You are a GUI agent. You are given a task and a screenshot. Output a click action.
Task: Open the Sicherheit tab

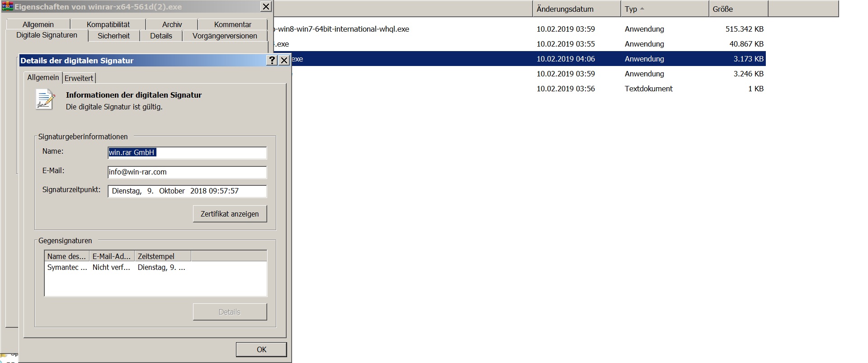coord(113,36)
